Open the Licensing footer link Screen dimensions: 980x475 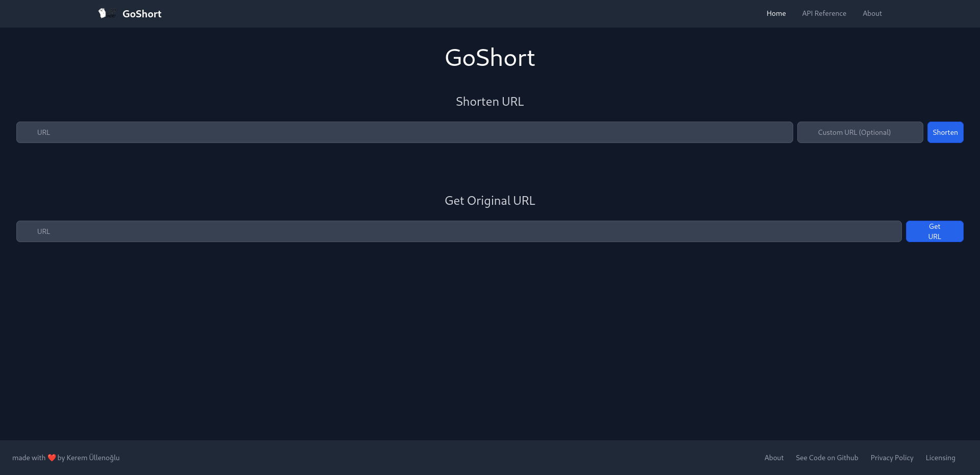coord(940,458)
